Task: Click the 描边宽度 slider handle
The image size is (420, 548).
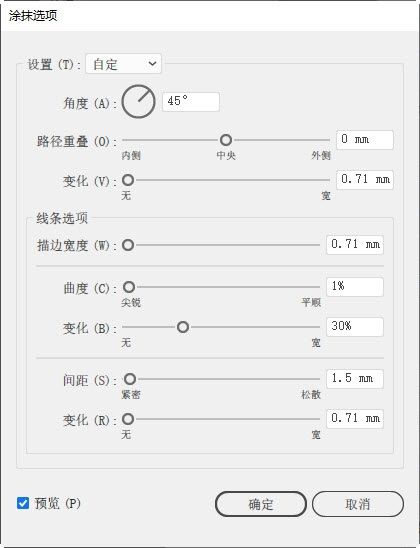Action: click(128, 245)
